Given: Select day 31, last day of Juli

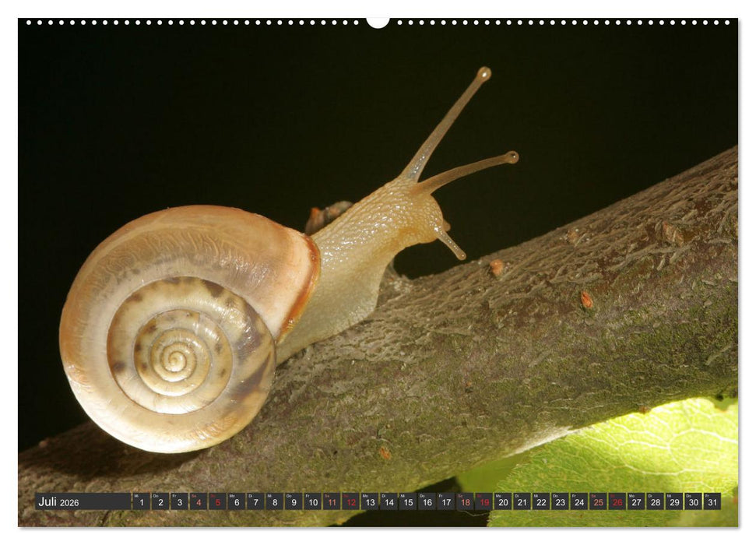Looking at the screenshot, I should pos(712,501).
